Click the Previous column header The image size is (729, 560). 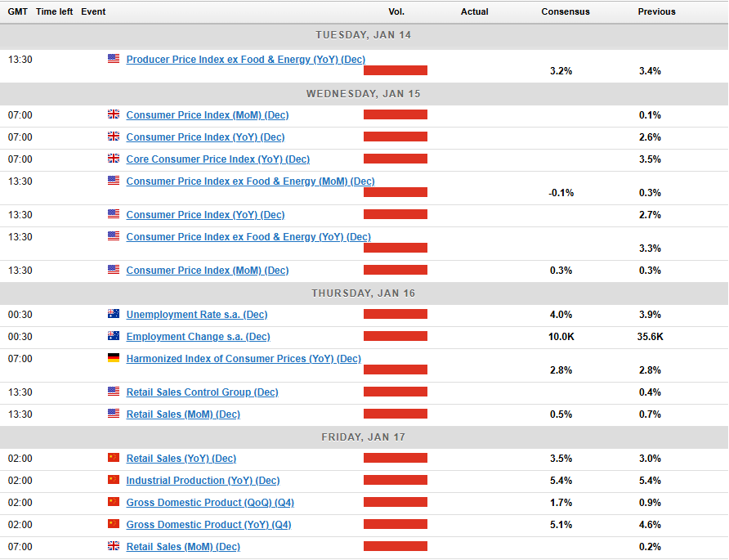(656, 11)
